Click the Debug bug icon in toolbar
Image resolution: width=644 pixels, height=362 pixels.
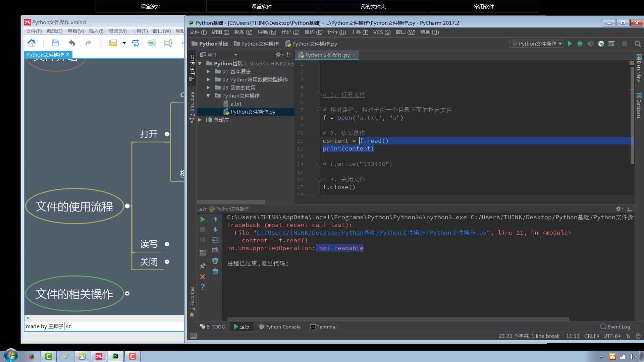click(x=580, y=44)
